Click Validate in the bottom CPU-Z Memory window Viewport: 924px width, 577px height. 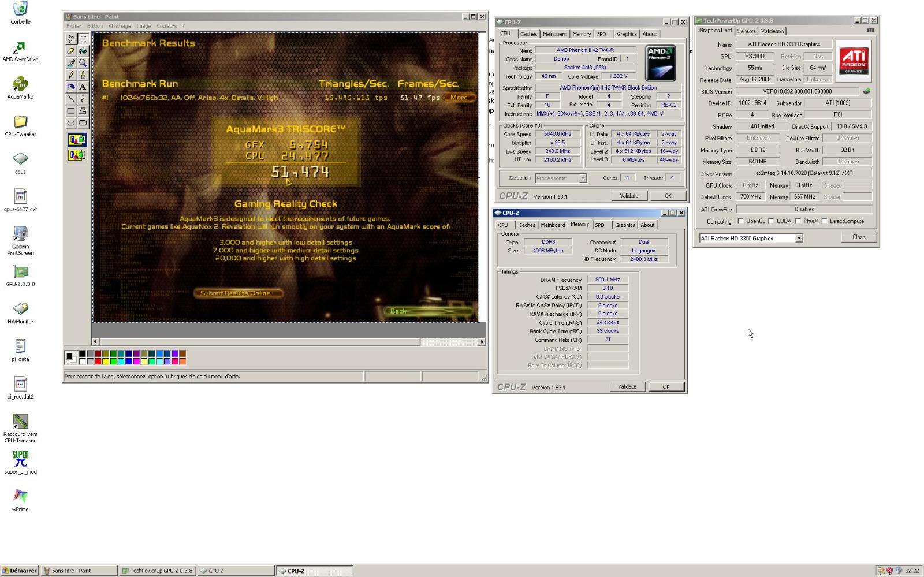[627, 387]
